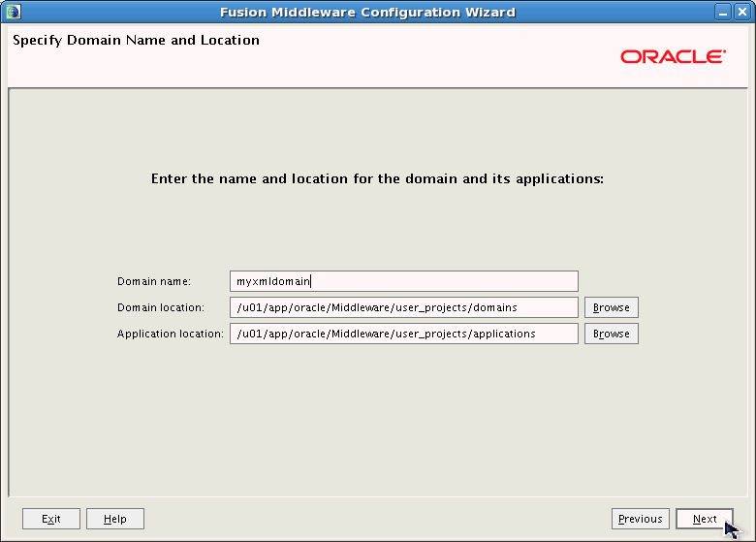Click the 'Enter the name and location' instruction text
This screenshot has width=756, height=542.
[x=377, y=179]
